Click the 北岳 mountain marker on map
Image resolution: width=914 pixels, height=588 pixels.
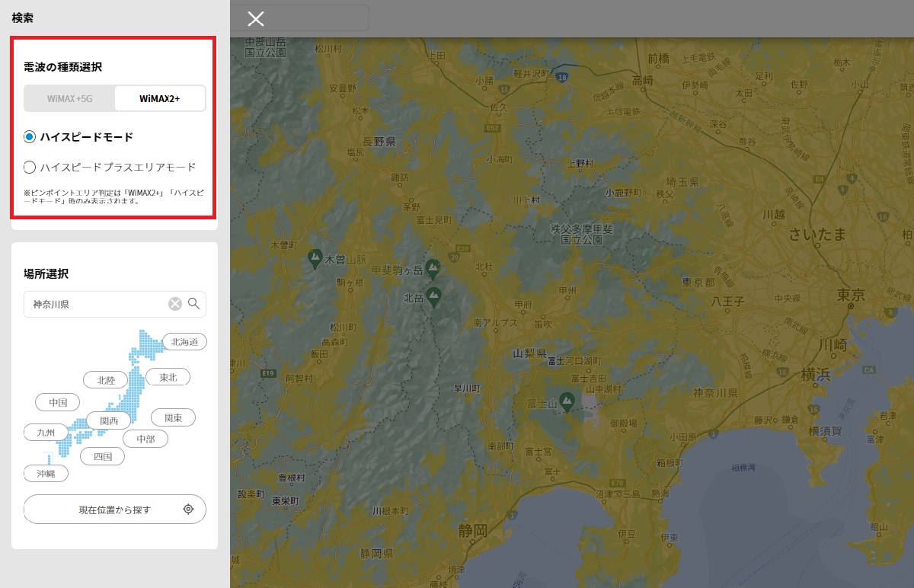434,297
